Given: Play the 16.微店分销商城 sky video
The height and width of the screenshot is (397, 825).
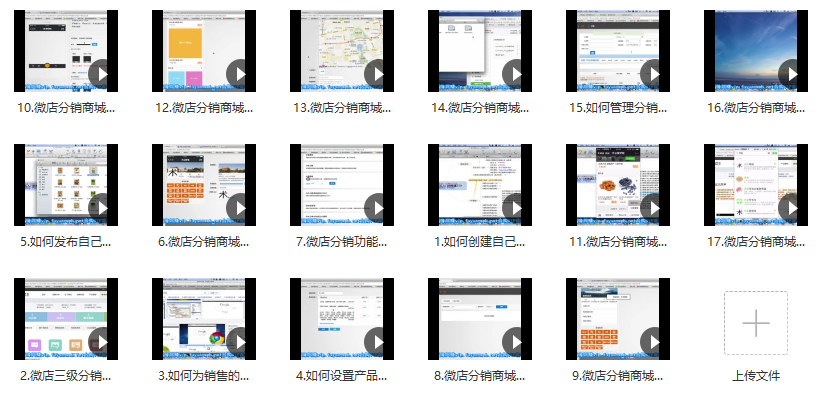Looking at the screenshot, I should coord(791,74).
